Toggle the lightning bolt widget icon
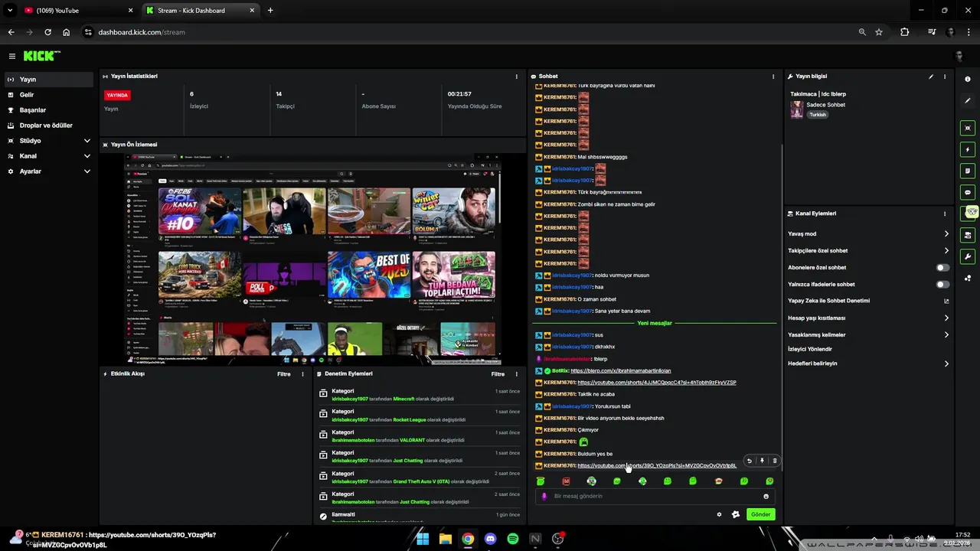Viewport: 980px width, 551px height. click(x=968, y=149)
